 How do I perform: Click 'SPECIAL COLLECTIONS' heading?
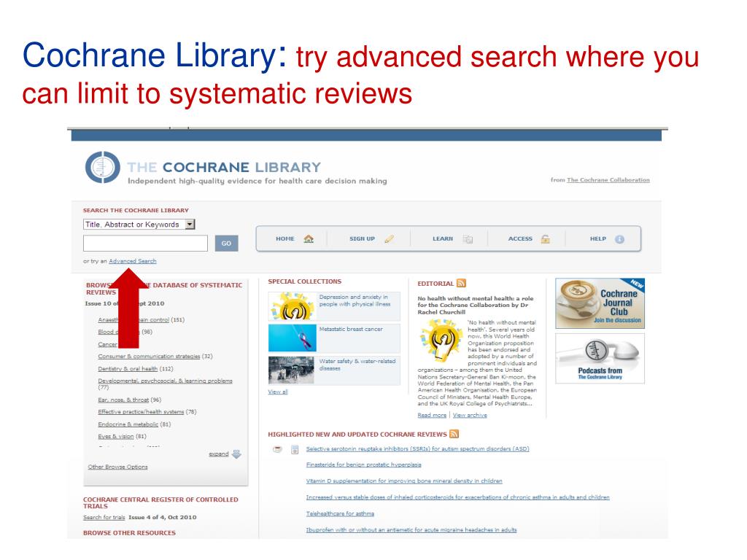pos(305,281)
